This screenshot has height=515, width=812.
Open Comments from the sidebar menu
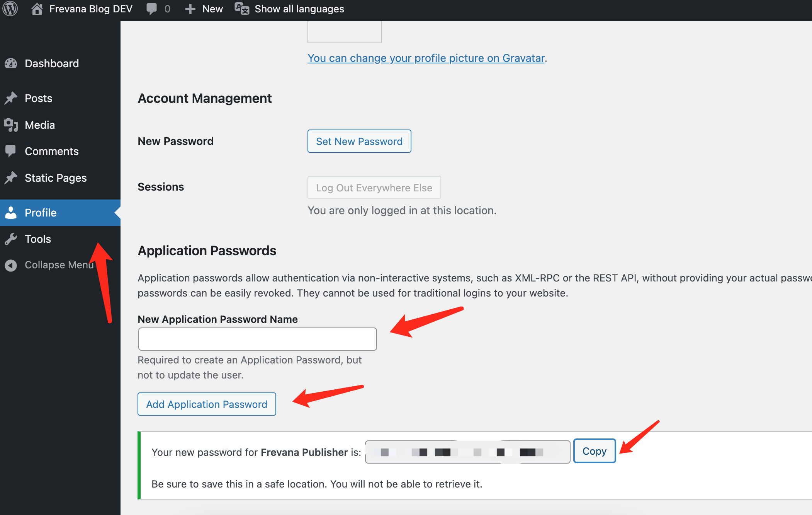coord(60,151)
